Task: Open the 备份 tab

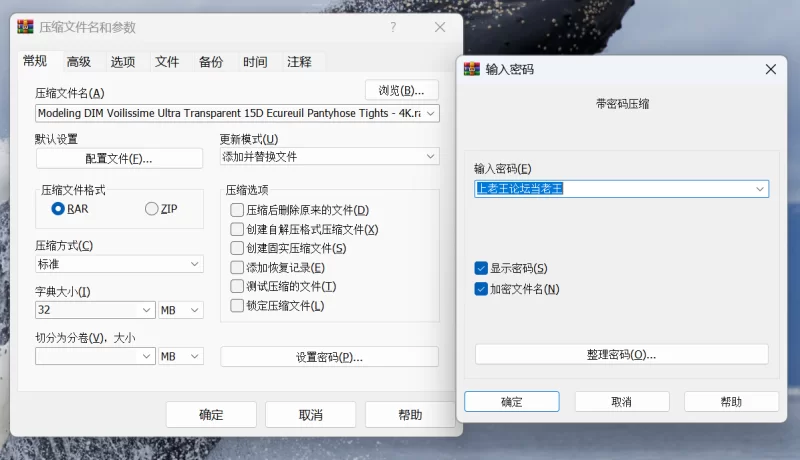Action: tap(211, 62)
